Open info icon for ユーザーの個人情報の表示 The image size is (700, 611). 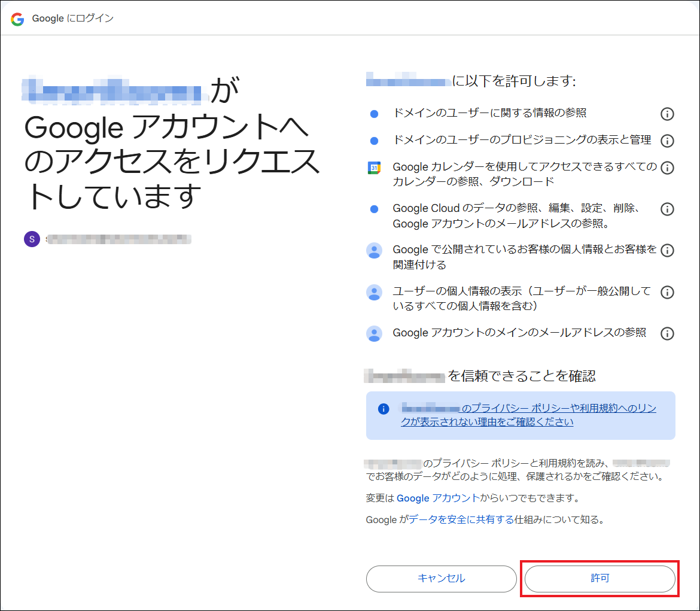click(x=667, y=292)
